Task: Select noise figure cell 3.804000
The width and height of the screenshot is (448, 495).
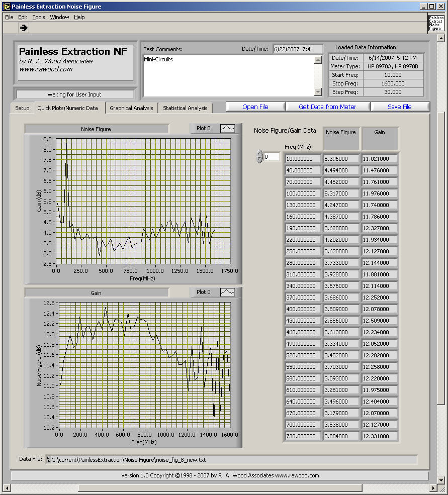Action: [341, 436]
